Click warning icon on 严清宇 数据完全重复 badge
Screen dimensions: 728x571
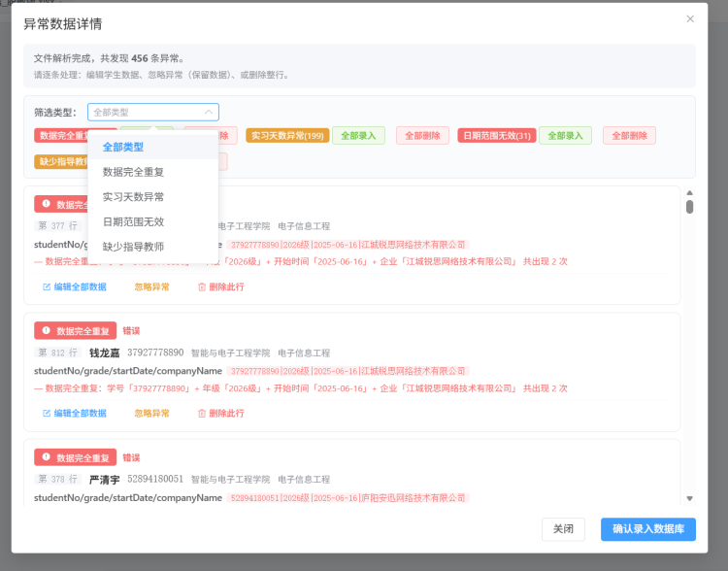[x=46, y=456]
